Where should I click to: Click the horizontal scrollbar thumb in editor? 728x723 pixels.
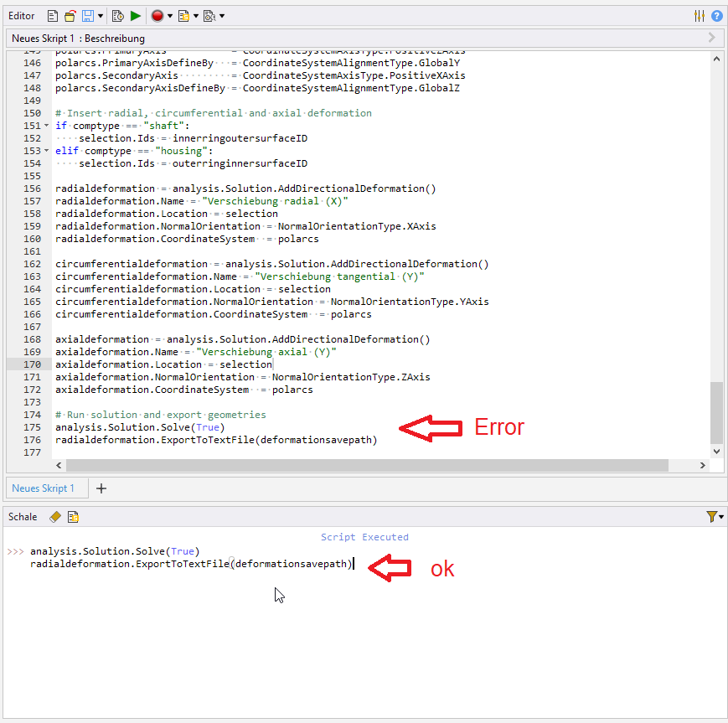click(367, 465)
